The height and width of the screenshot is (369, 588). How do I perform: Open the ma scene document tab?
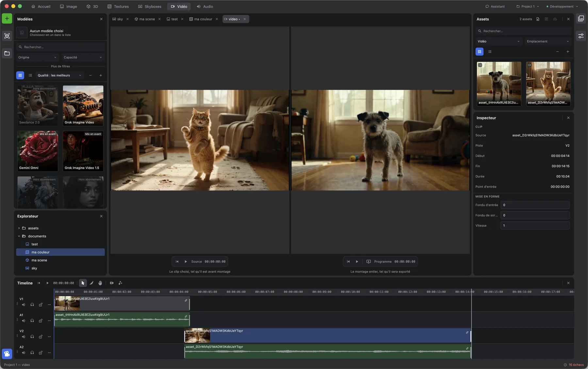click(145, 19)
